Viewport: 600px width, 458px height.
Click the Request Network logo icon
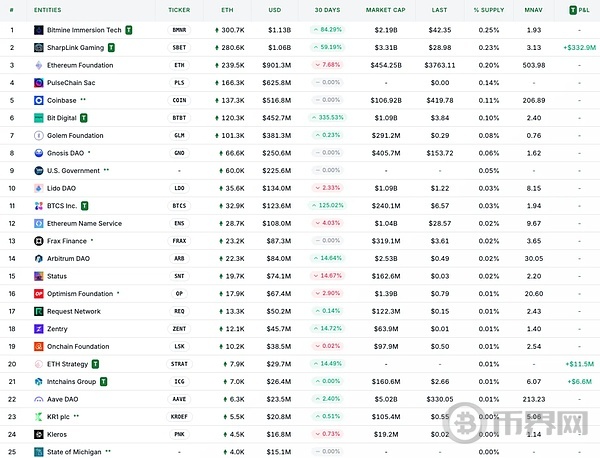pos(39,311)
